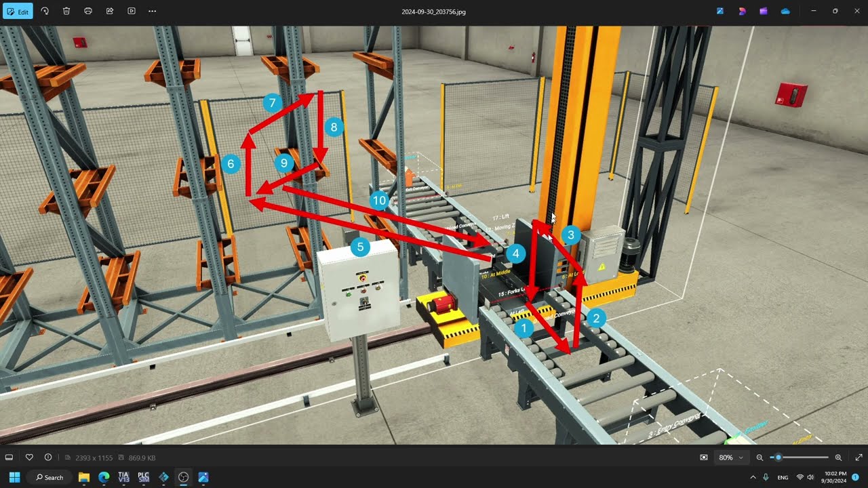
Task: Print the photo using the printer icon
Action: (88, 12)
